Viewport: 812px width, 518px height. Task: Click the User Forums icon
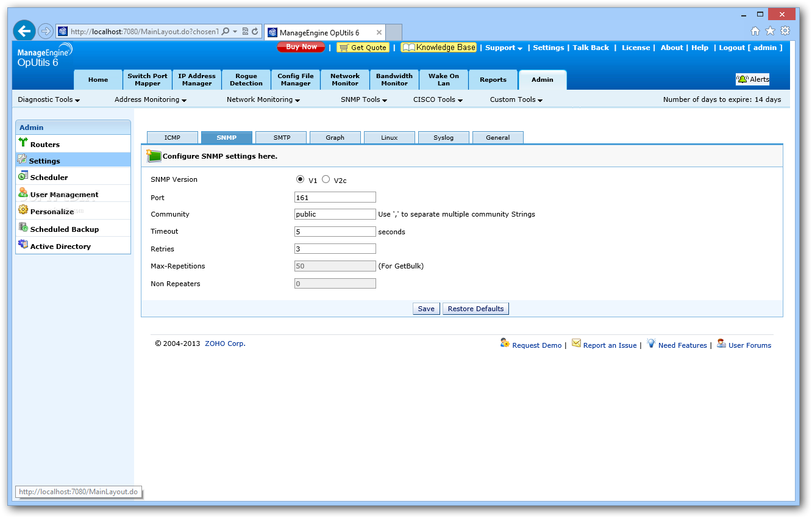click(x=721, y=343)
